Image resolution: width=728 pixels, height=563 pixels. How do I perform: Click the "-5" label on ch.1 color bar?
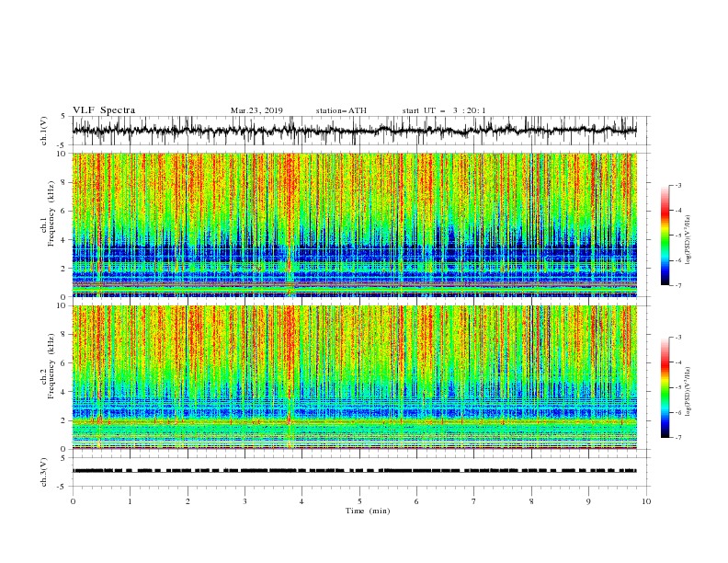[678, 236]
